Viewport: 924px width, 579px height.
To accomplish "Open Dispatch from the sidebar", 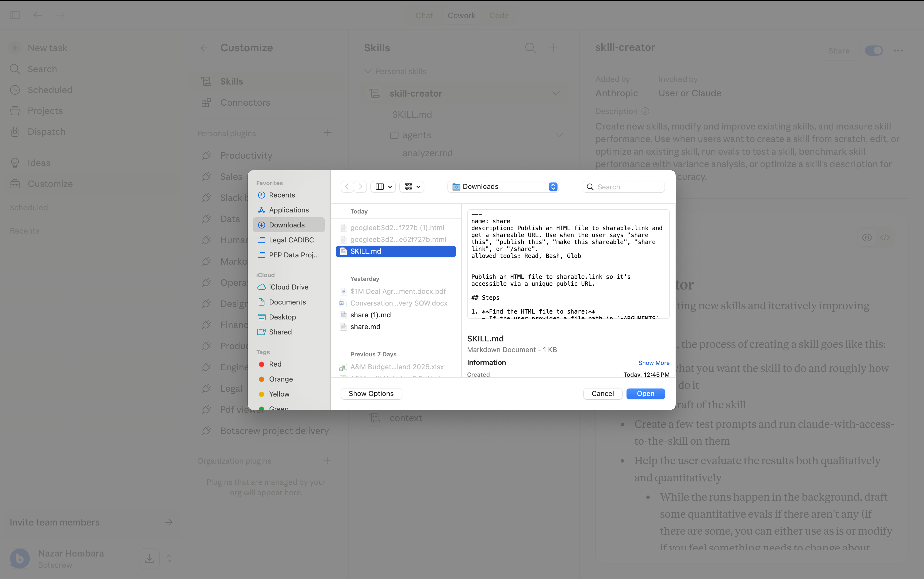I will point(46,131).
